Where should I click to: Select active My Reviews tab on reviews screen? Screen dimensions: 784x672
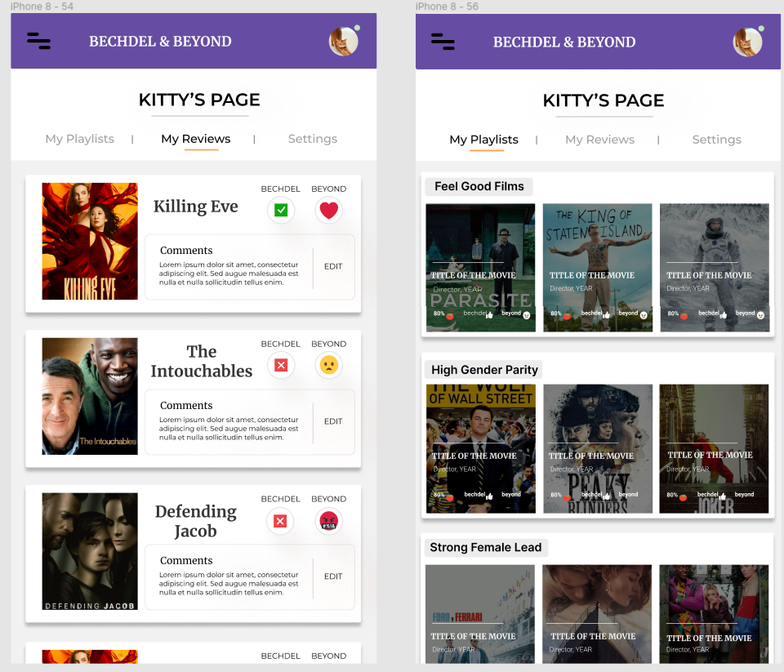[x=195, y=139]
